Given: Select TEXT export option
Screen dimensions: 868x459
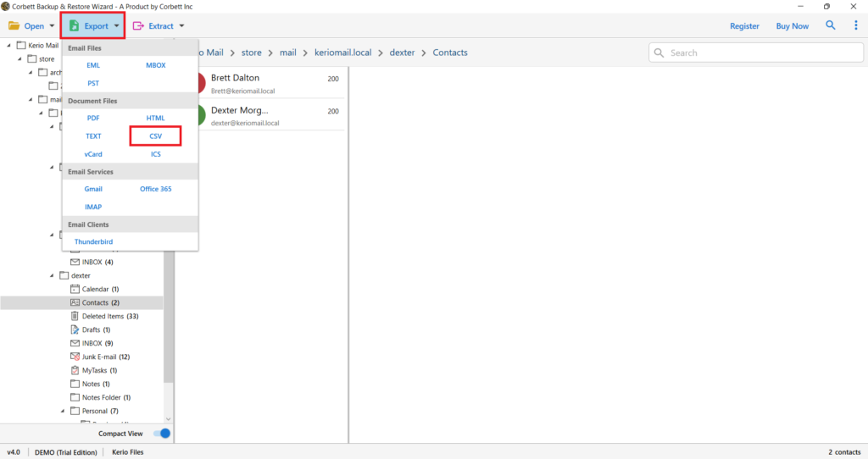Looking at the screenshot, I should (x=93, y=136).
